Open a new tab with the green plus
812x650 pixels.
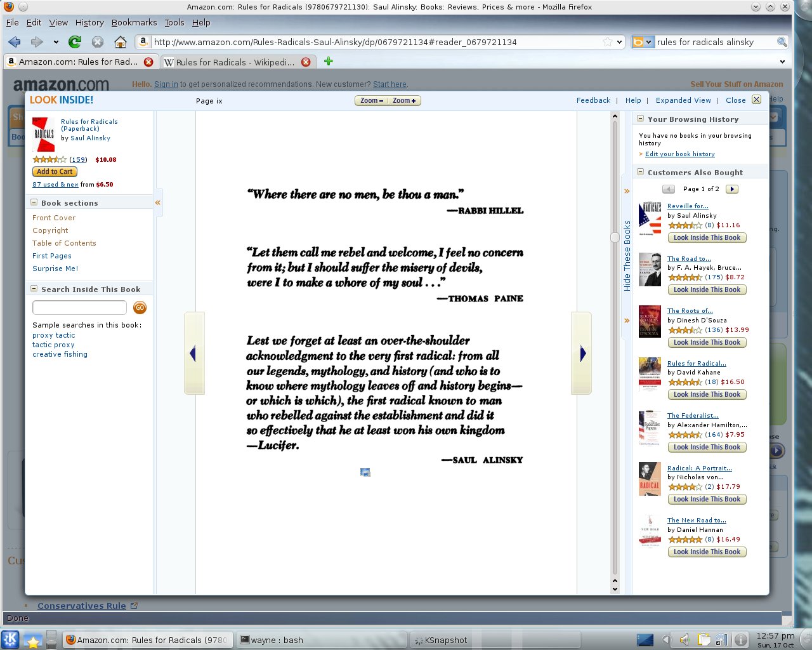[328, 62]
